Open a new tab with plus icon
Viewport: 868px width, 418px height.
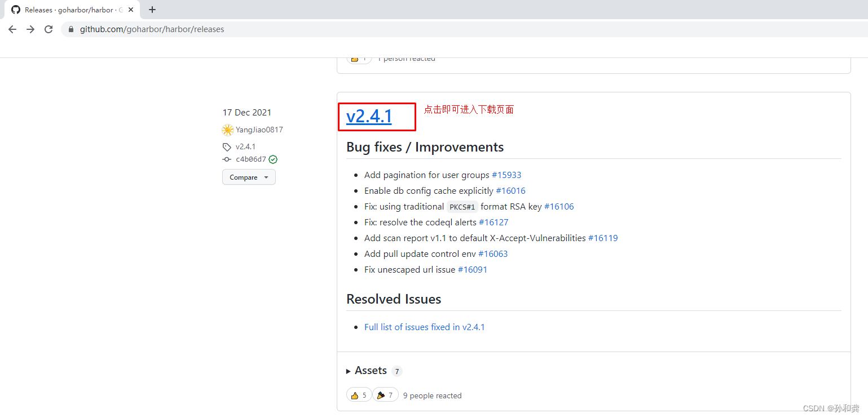point(152,10)
